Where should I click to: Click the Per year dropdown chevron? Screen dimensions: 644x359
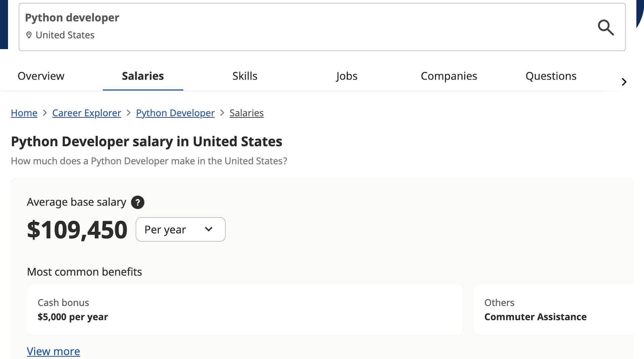click(x=209, y=229)
